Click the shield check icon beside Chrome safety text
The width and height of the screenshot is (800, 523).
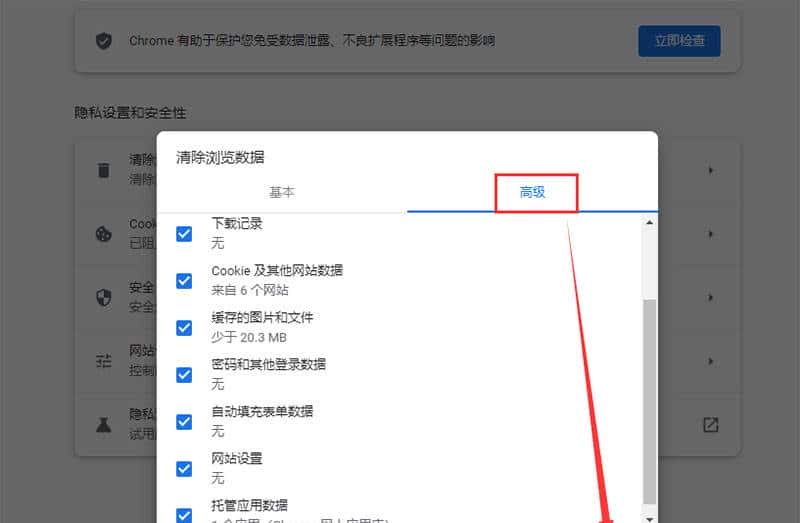pyautogui.click(x=104, y=41)
